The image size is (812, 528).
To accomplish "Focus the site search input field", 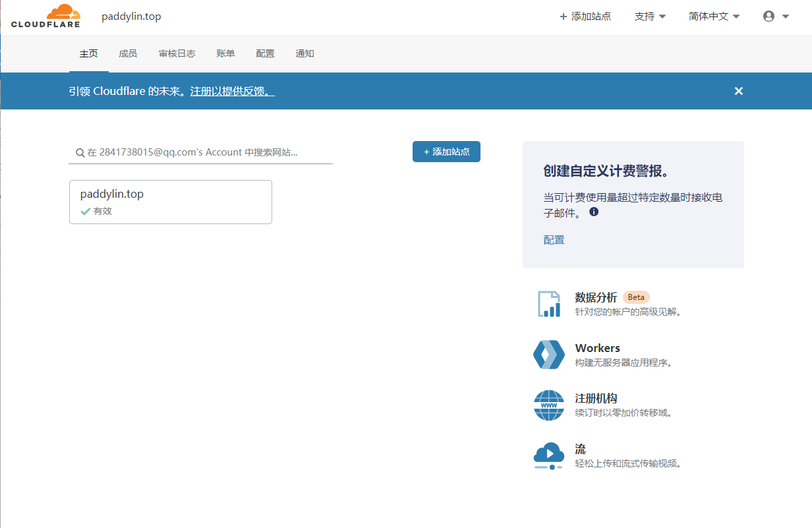I will 201,152.
